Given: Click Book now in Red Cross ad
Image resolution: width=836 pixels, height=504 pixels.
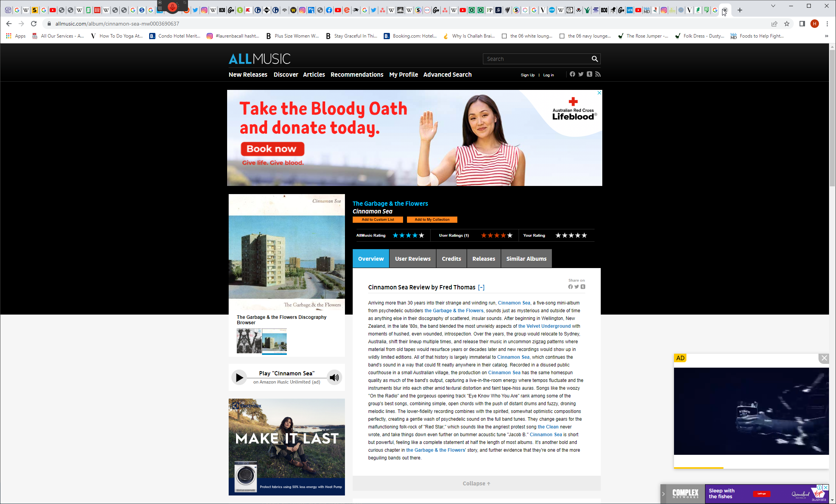Looking at the screenshot, I should 272,149.
